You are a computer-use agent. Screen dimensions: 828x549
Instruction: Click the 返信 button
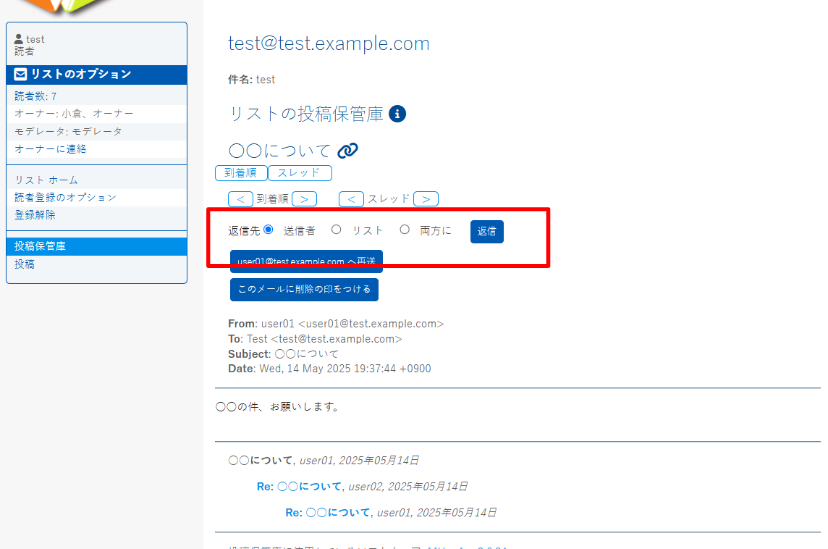click(x=487, y=231)
